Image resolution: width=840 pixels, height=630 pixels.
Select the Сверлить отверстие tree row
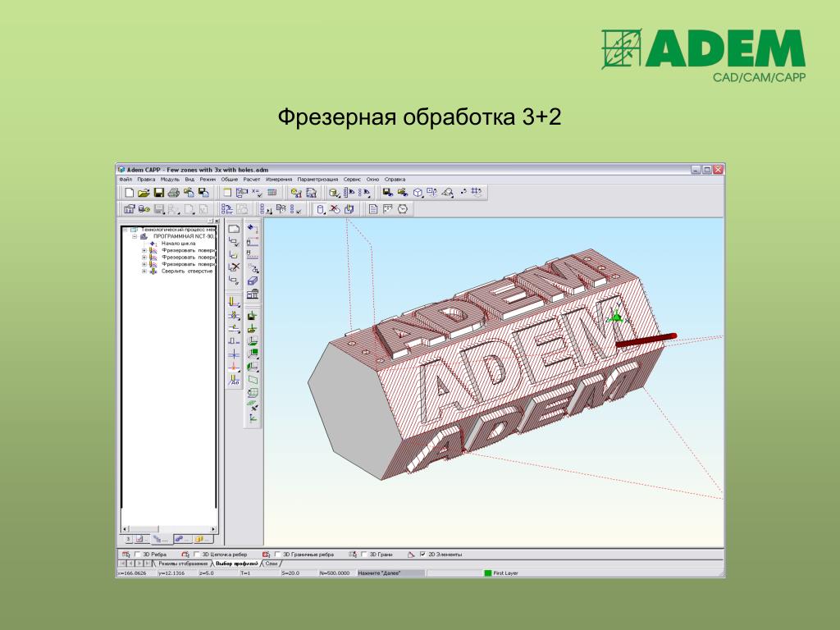(x=187, y=271)
